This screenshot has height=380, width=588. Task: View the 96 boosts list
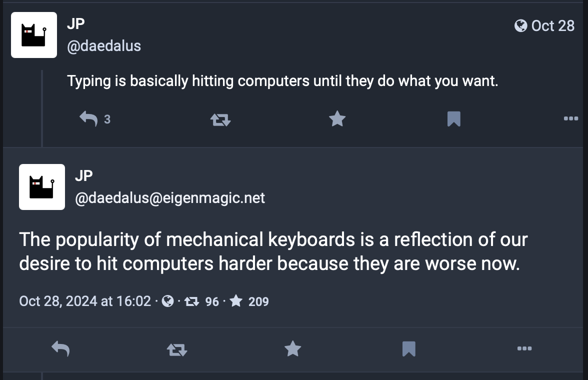coord(202,301)
